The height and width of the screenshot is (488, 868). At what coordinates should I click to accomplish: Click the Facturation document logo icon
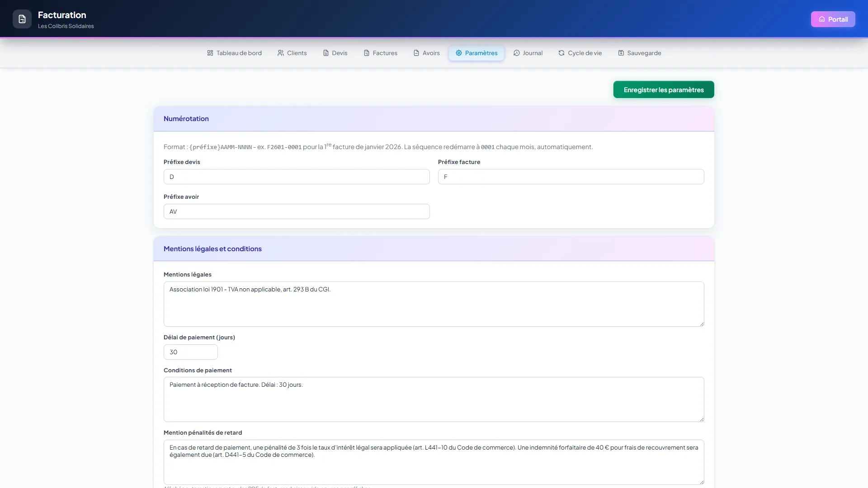[22, 19]
